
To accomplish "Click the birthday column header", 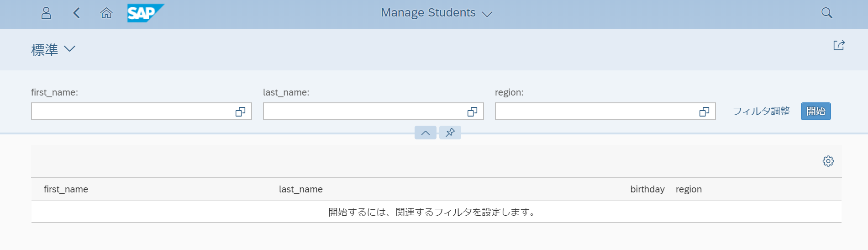I will [x=647, y=189].
